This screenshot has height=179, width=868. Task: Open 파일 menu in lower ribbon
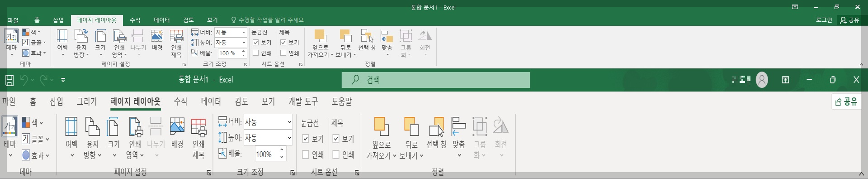[x=9, y=102]
